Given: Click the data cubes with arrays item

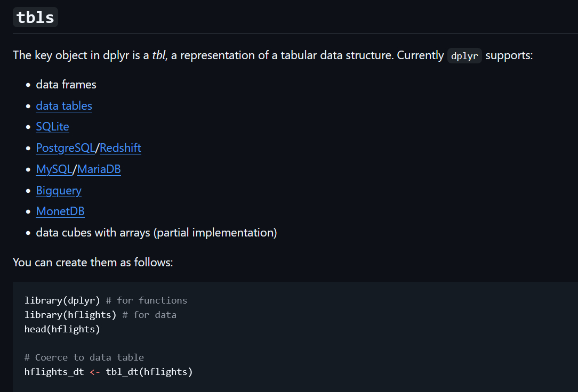Looking at the screenshot, I should point(156,233).
